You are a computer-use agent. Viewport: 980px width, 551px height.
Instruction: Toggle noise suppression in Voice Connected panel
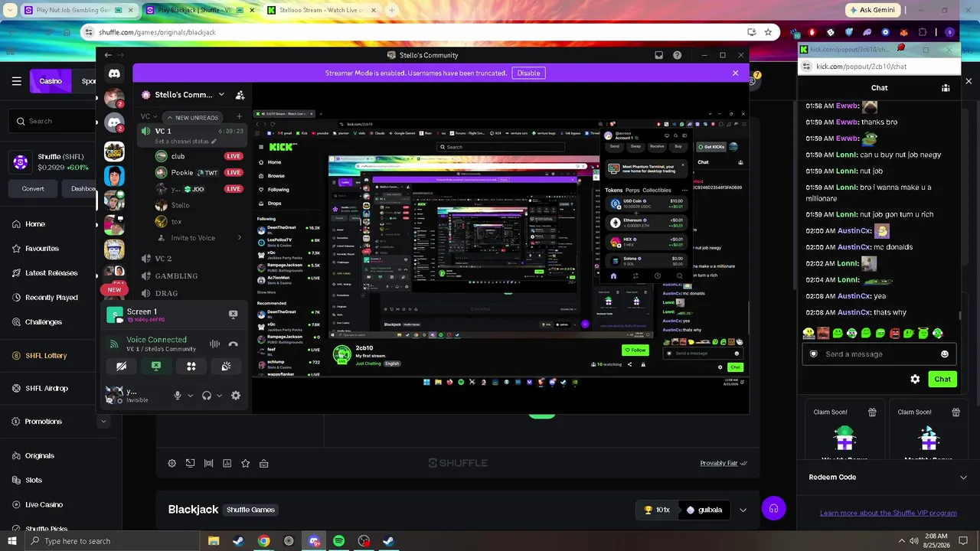pos(214,344)
